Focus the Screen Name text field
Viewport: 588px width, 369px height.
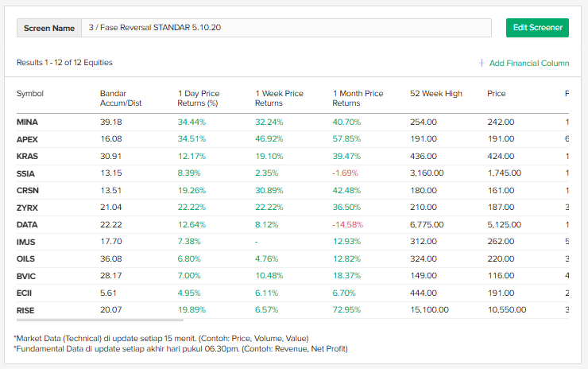285,28
